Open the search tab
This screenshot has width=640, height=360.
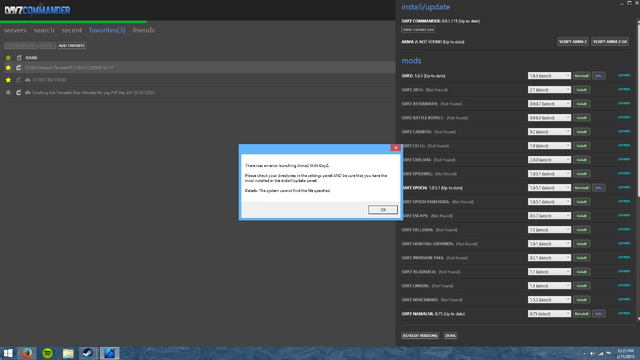[44, 30]
